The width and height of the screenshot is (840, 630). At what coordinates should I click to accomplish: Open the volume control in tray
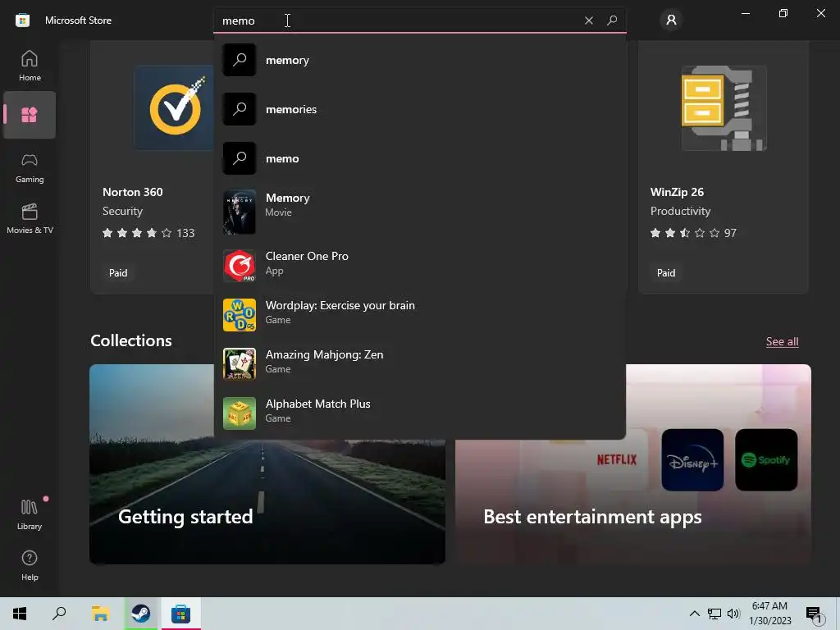point(733,614)
